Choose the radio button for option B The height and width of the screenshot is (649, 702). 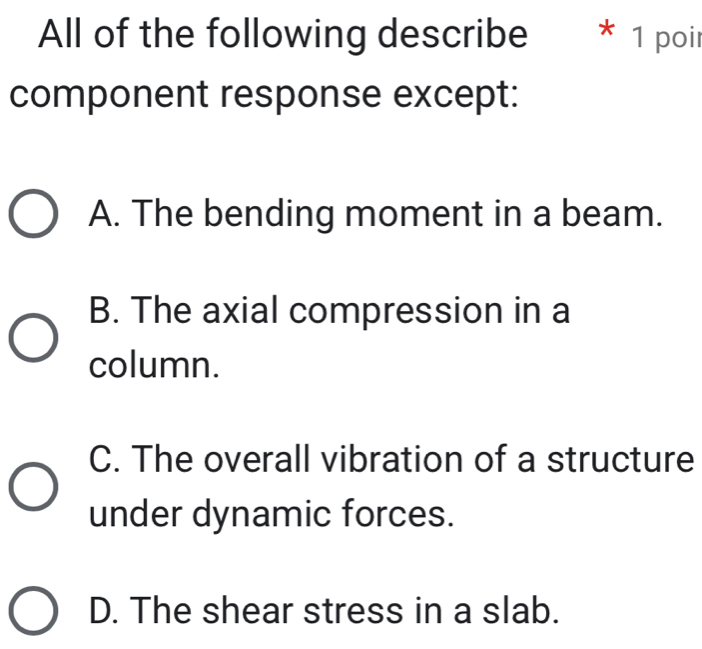tap(33, 339)
